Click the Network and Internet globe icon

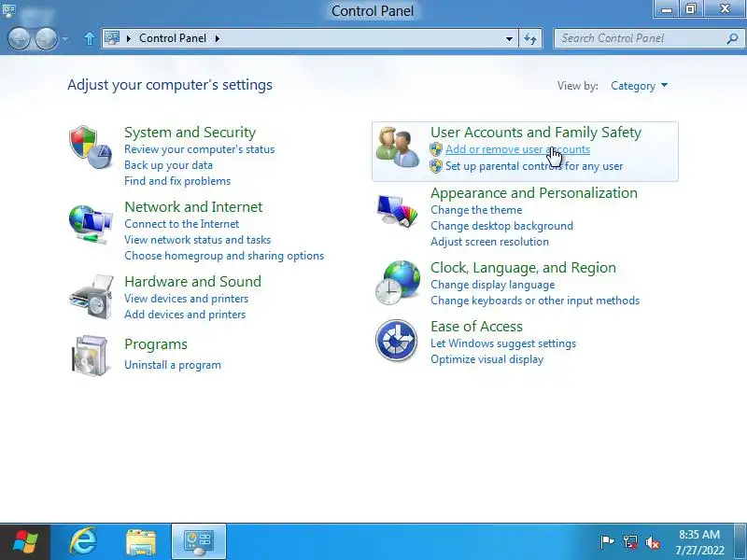(x=91, y=224)
